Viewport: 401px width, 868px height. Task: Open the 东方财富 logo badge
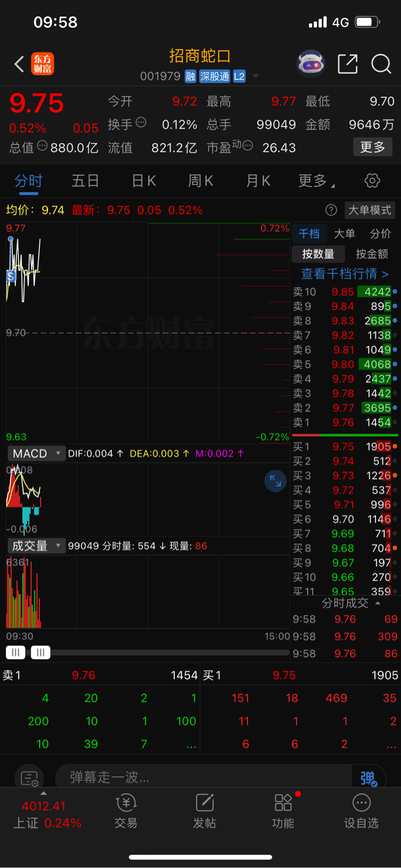[42, 64]
